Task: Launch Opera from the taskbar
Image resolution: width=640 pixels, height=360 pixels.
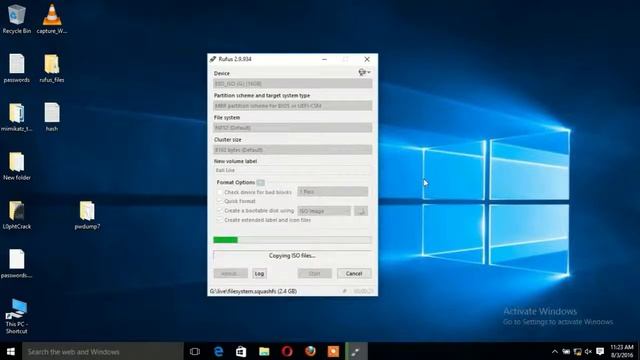Action: [x=287, y=351]
